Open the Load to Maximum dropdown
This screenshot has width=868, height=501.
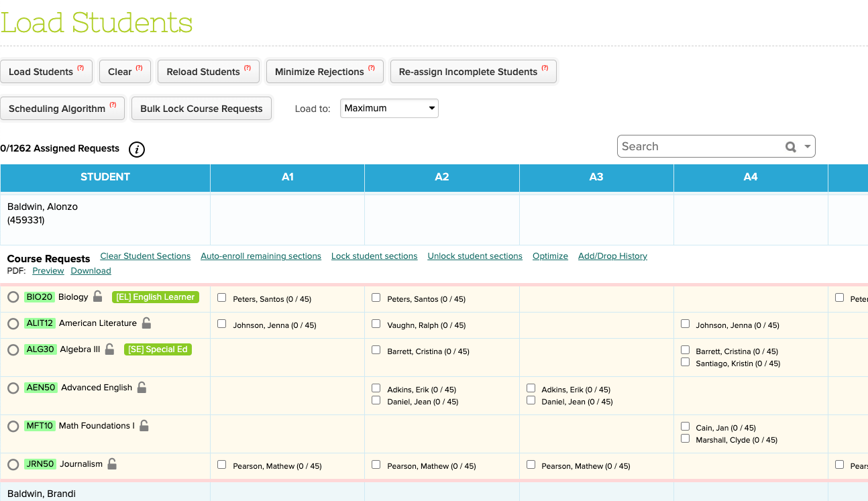tap(389, 108)
